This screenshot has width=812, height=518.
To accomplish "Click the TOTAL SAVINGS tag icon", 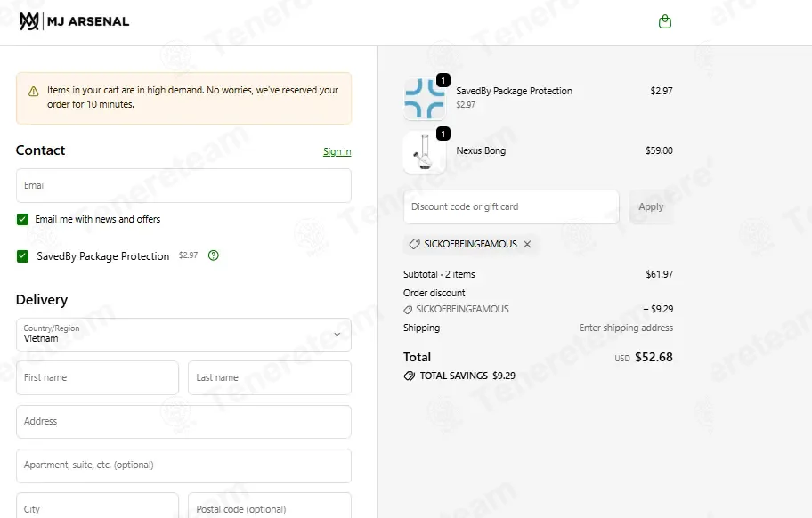I will pos(409,376).
